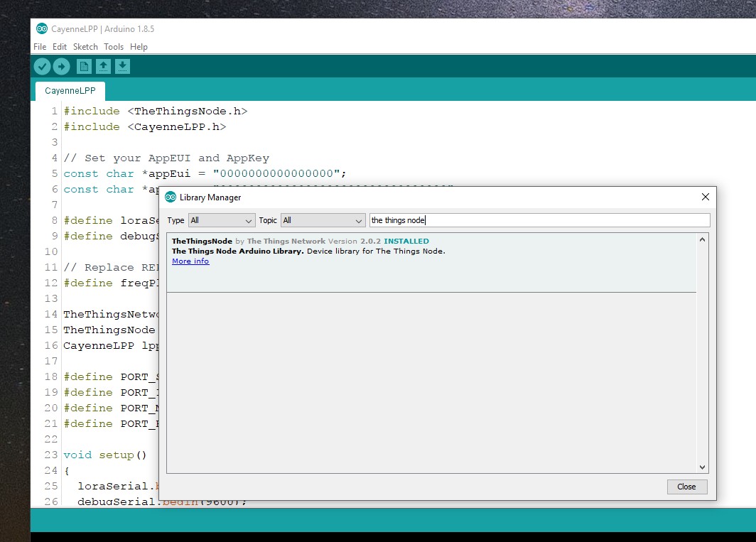Click line number 17 in the editor

(x=51, y=361)
